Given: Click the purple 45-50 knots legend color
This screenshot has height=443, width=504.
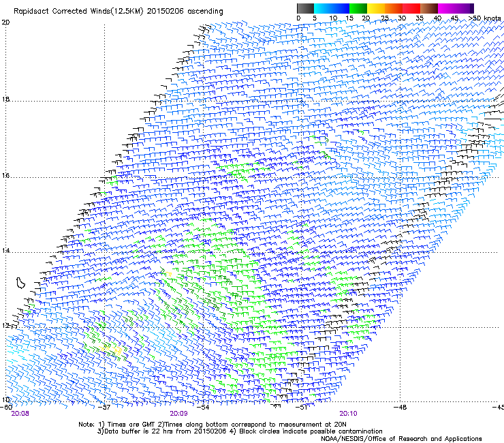Looking at the screenshot, I should [464, 8].
